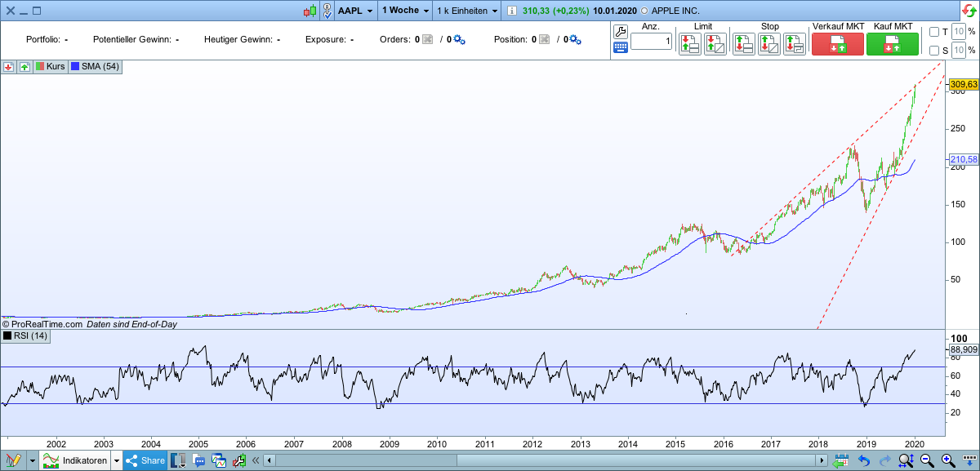This screenshot has width=980, height=471.
Task: Click the 88,909 RSI value label
Action: (x=964, y=349)
